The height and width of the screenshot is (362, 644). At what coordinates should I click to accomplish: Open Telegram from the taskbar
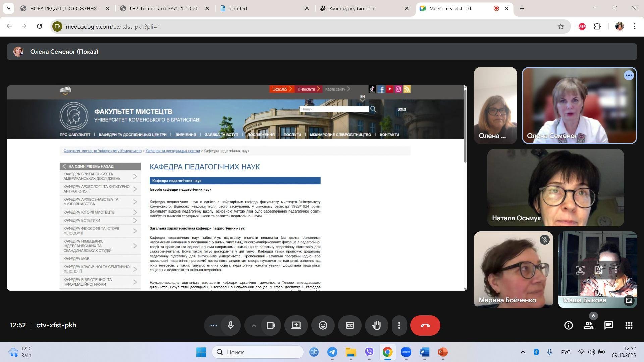point(332,352)
